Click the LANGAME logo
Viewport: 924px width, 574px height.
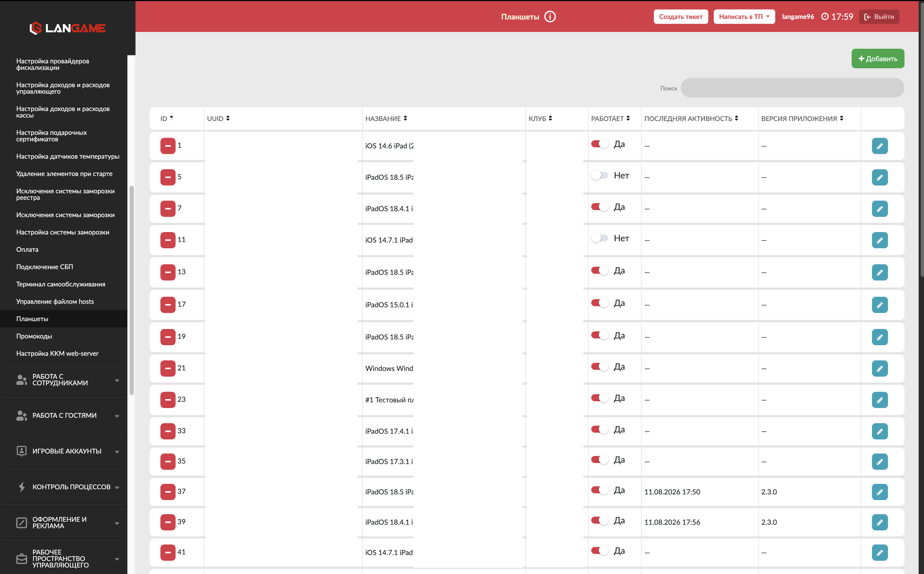click(x=68, y=28)
